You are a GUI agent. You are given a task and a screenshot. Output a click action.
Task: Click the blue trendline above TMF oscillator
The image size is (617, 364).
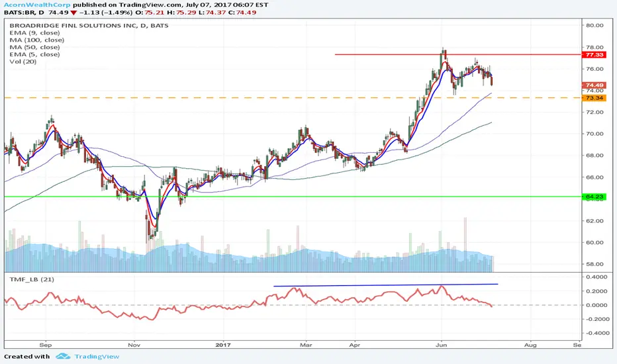point(385,285)
